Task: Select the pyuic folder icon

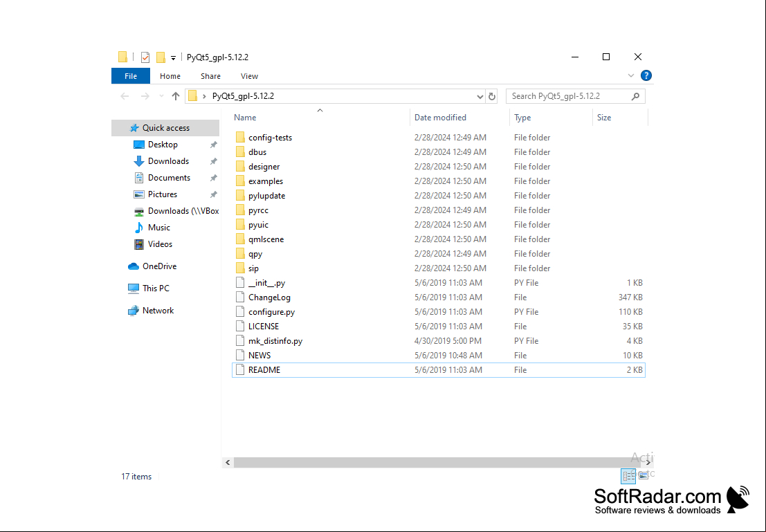Action: coord(240,225)
